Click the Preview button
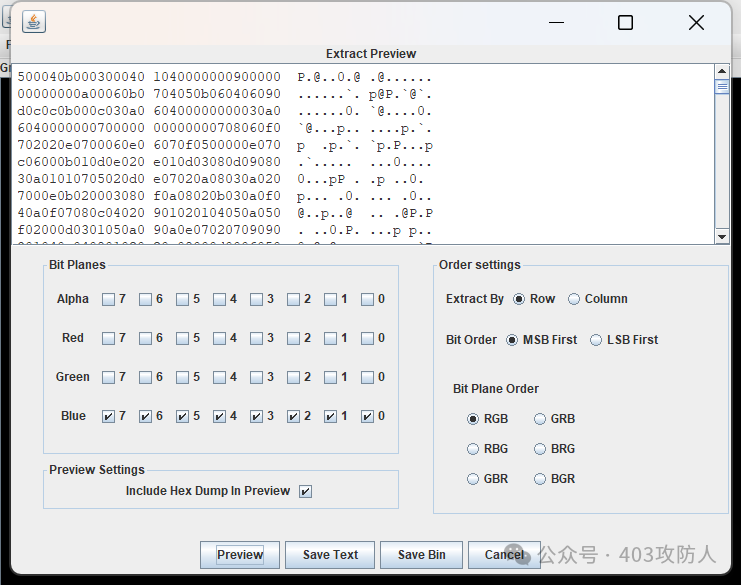The height and width of the screenshot is (585, 741). click(240, 555)
